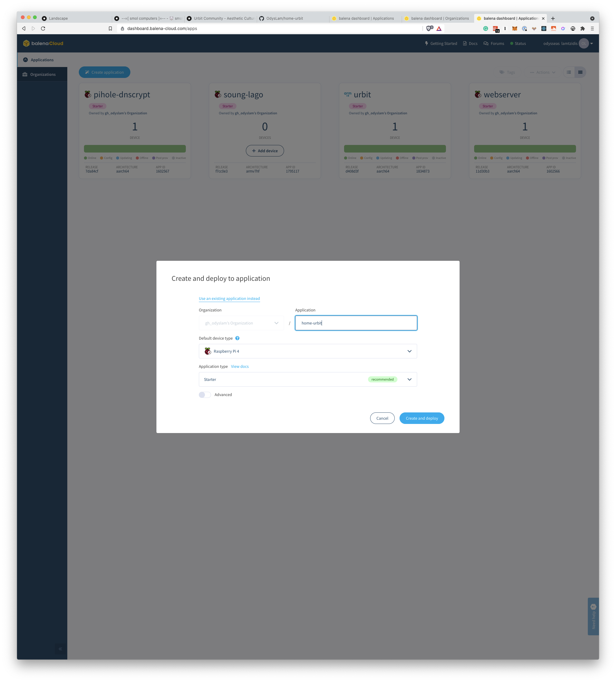Click Create and deploy button
Screen dimensions: 616x682
[422, 418]
